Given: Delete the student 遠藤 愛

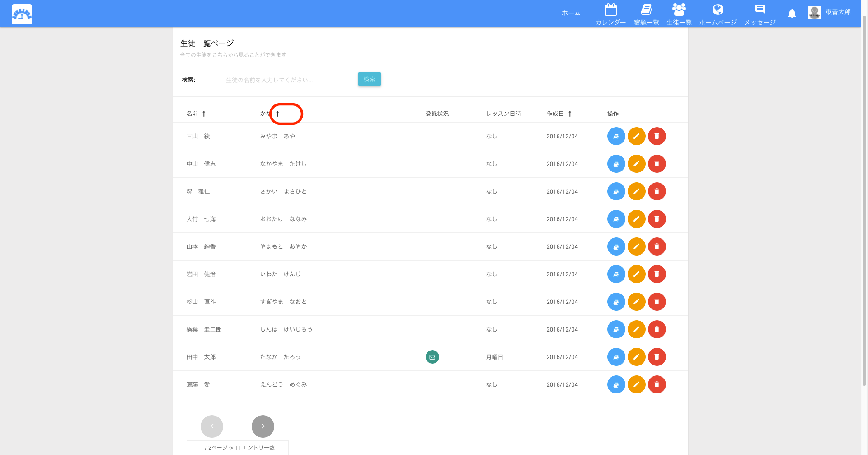Looking at the screenshot, I should 657,384.
